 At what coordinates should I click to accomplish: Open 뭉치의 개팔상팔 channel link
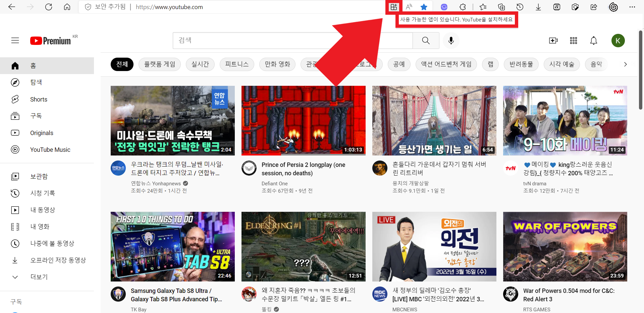pos(411,183)
